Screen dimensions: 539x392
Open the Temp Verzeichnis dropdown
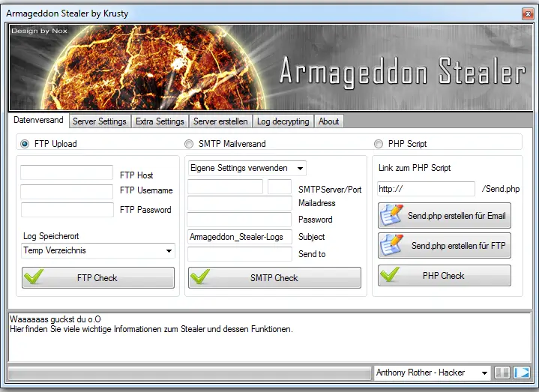point(98,250)
